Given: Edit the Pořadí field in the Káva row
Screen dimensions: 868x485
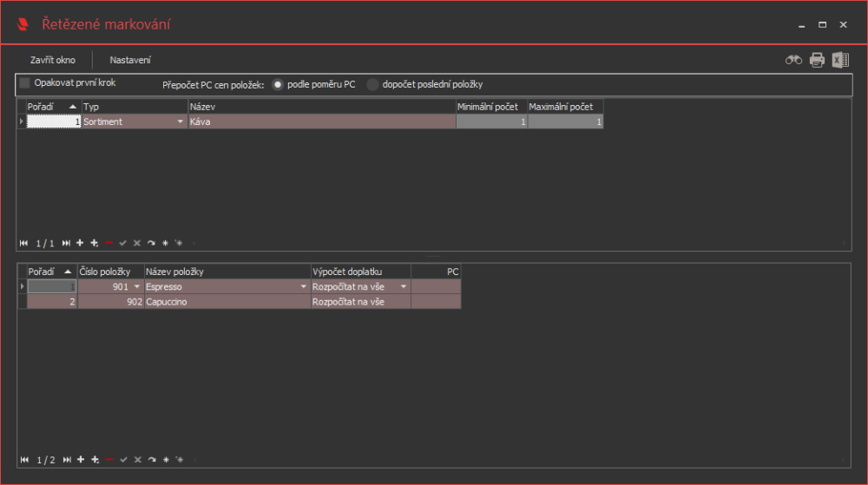Looking at the screenshot, I should (54, 121).
